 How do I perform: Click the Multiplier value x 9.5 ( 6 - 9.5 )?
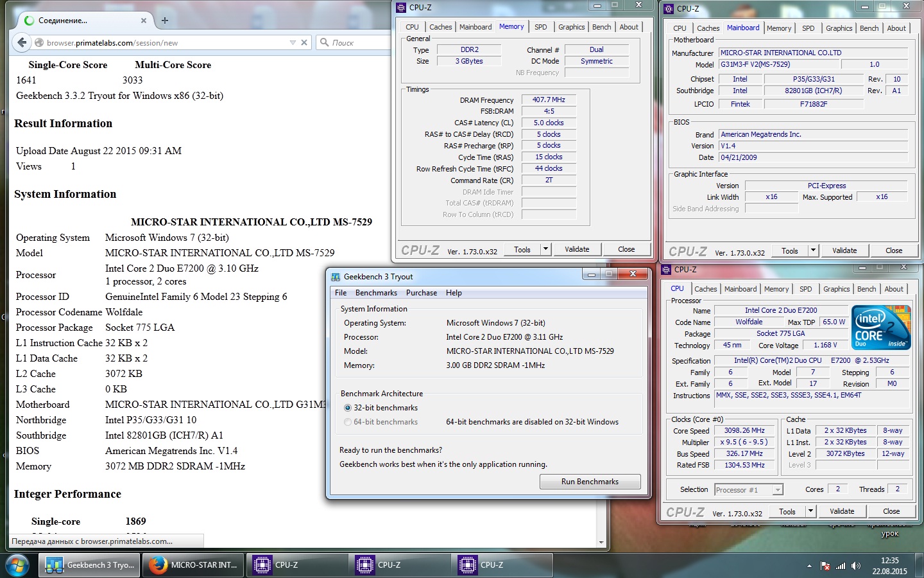tap(744, 442)
